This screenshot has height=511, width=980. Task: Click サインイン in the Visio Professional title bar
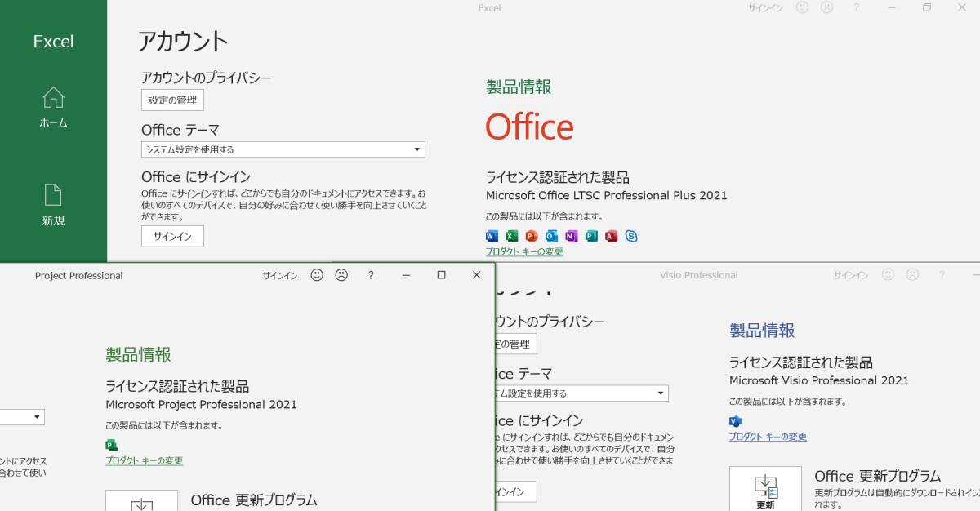851,275
